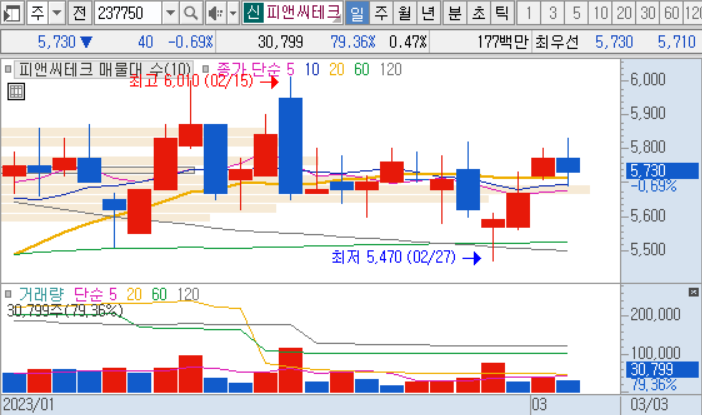Select interval button 1
The width and height of the screenshot is (702, 415).
pyautogui.click(x=529, y=13)
